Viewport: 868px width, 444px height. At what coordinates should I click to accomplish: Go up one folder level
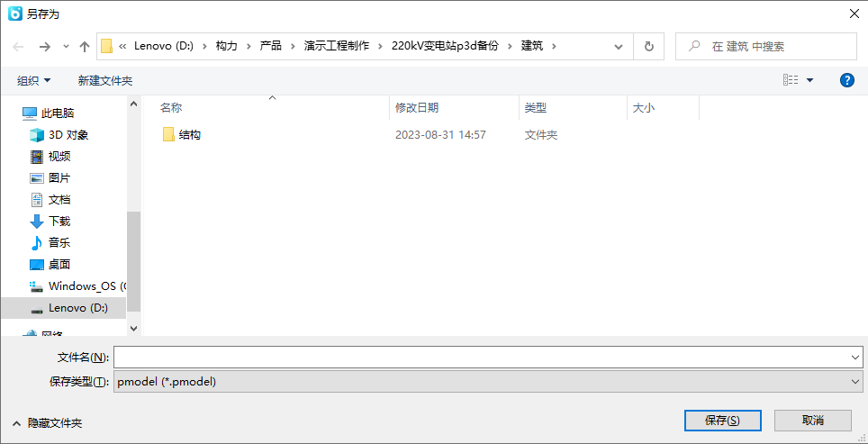tap(84, 47)
